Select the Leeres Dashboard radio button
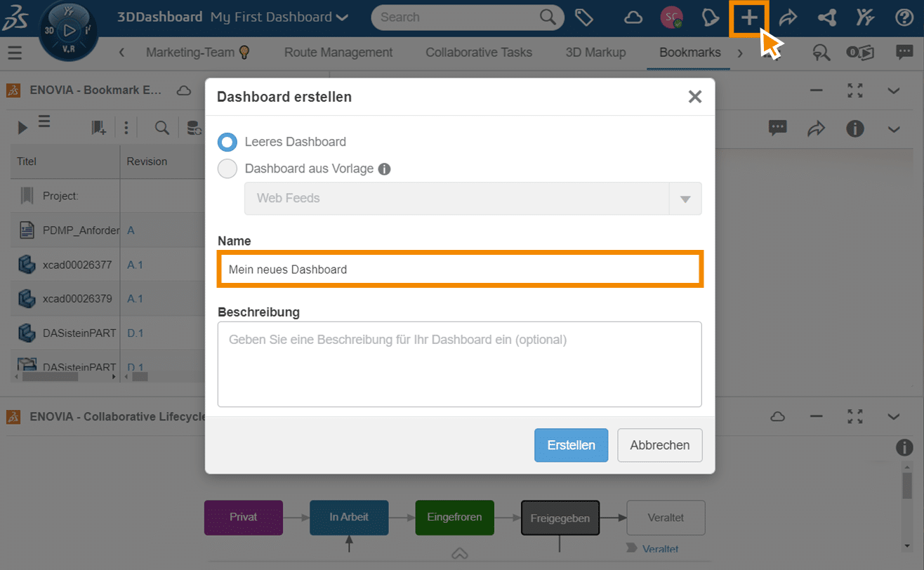The width and height of the screenshot is (924, 570). click(x=227, y=142)
